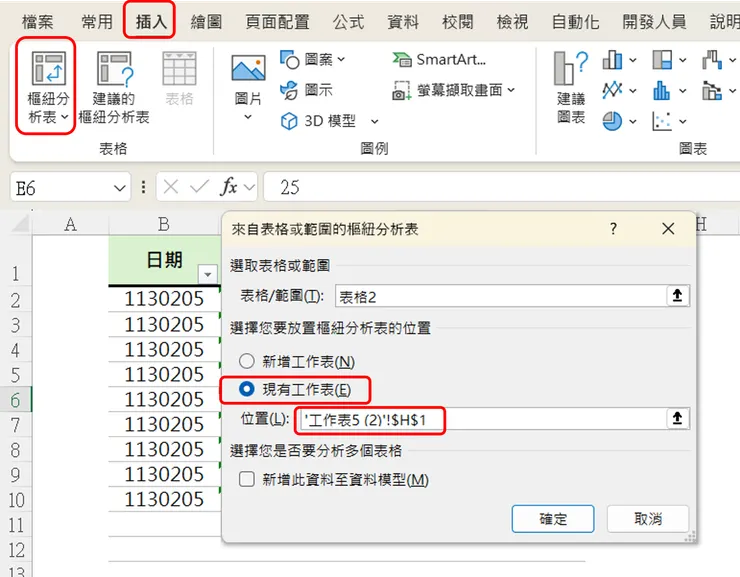Image resolution: width=740 pixels, height=577 pixels.
Task: Switch to the 常用 Home tab
Action: [97, 22]
